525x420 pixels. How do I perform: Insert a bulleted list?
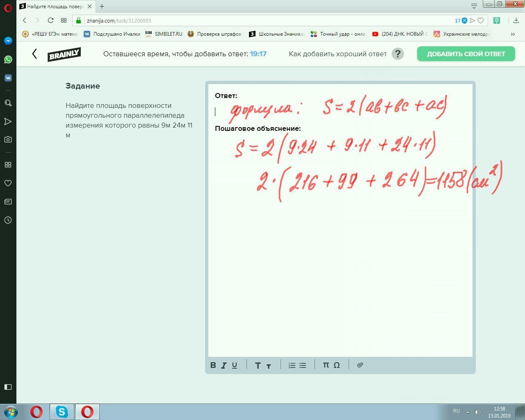tap(303, 365)
